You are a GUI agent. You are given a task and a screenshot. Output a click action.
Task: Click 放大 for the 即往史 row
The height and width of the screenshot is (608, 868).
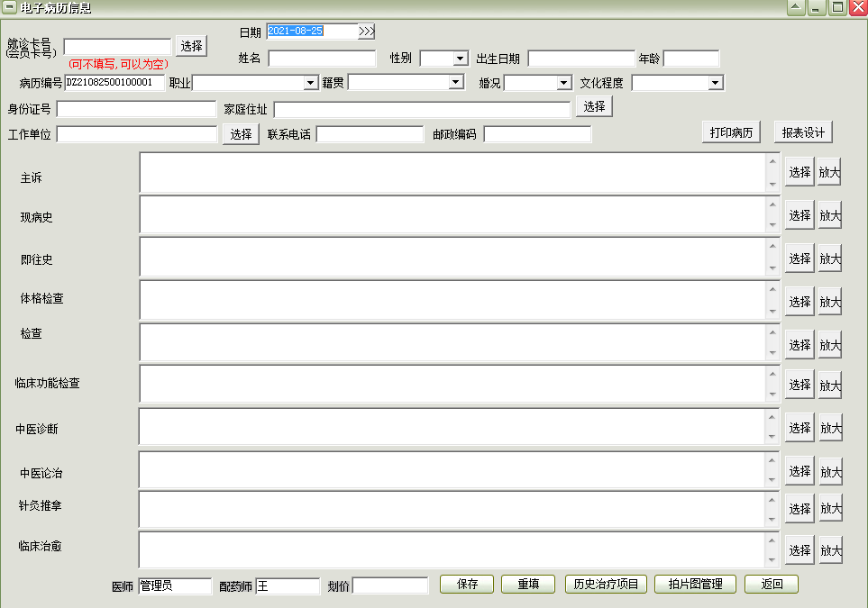point(830,259)
